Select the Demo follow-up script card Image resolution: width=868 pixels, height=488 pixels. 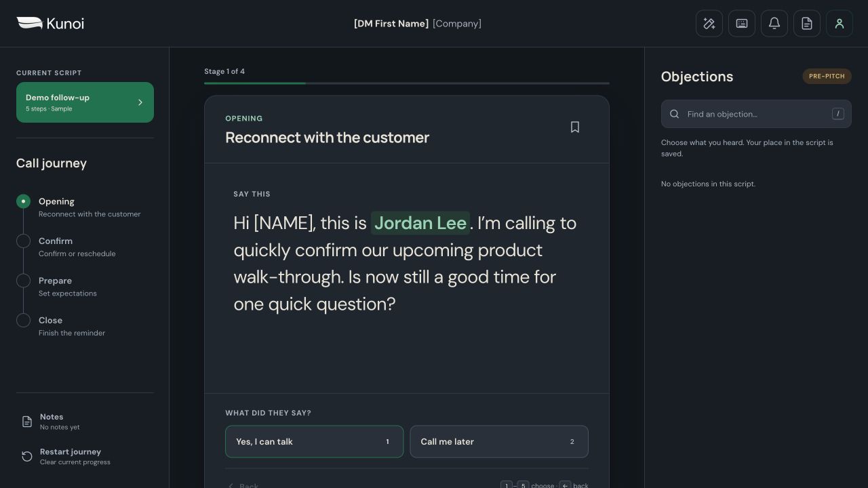[x=85, y=102]
